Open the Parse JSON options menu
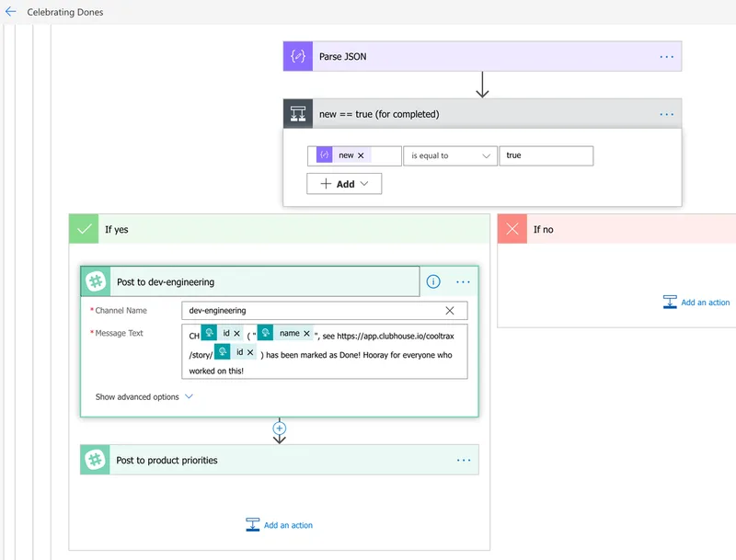Screen dimensions: 736x560 tap(666, 57)
